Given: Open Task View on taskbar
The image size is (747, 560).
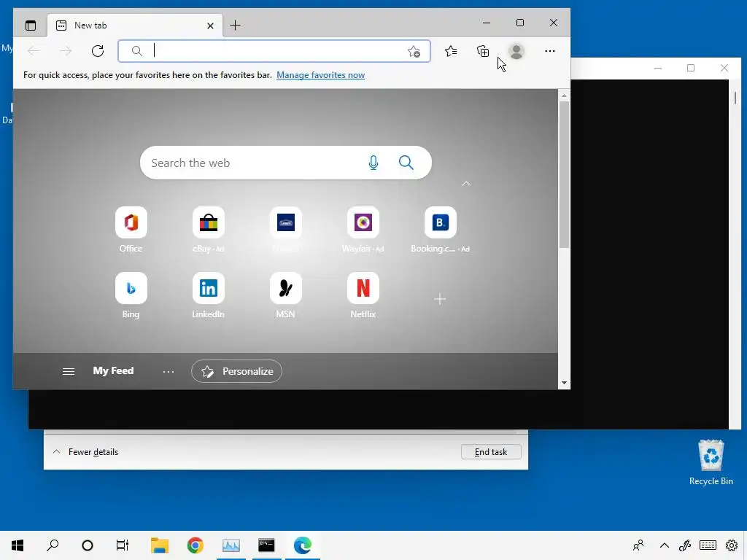Looking at the screenshot, I should point(123,545).
